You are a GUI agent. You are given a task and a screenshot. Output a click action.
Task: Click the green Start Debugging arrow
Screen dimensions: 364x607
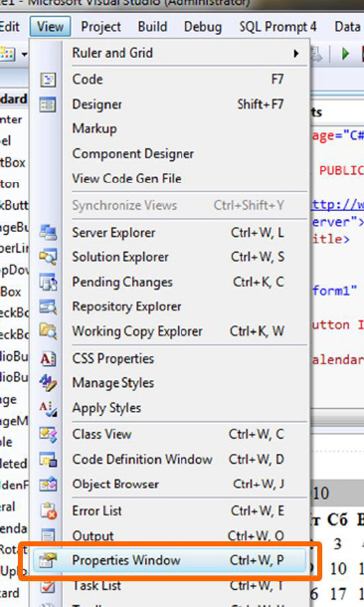345,54
